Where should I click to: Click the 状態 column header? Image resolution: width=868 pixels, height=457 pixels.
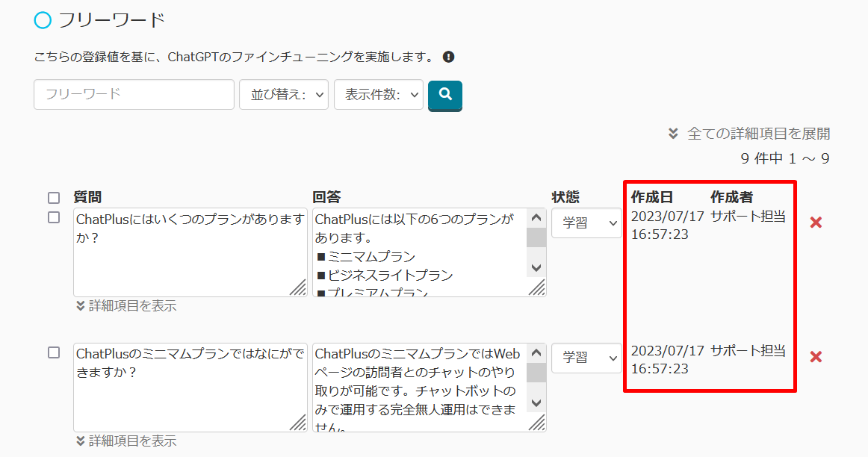coord(565,197)
